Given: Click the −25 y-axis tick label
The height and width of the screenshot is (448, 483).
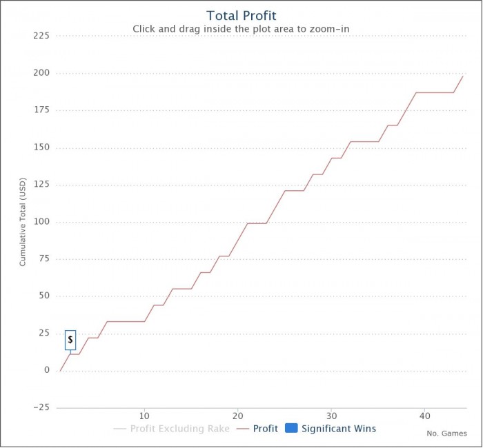Looking at the screenshot, I should pos(41,408).
